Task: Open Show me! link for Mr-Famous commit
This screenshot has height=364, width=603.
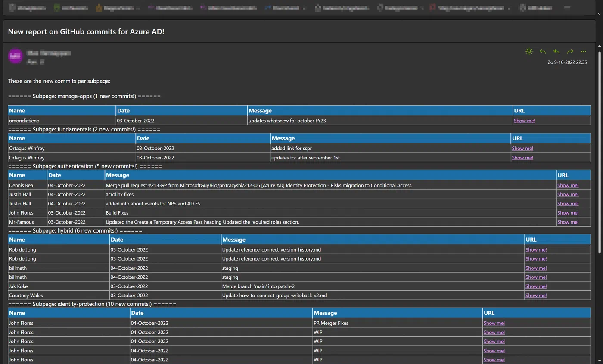Action: pos(568,222)
